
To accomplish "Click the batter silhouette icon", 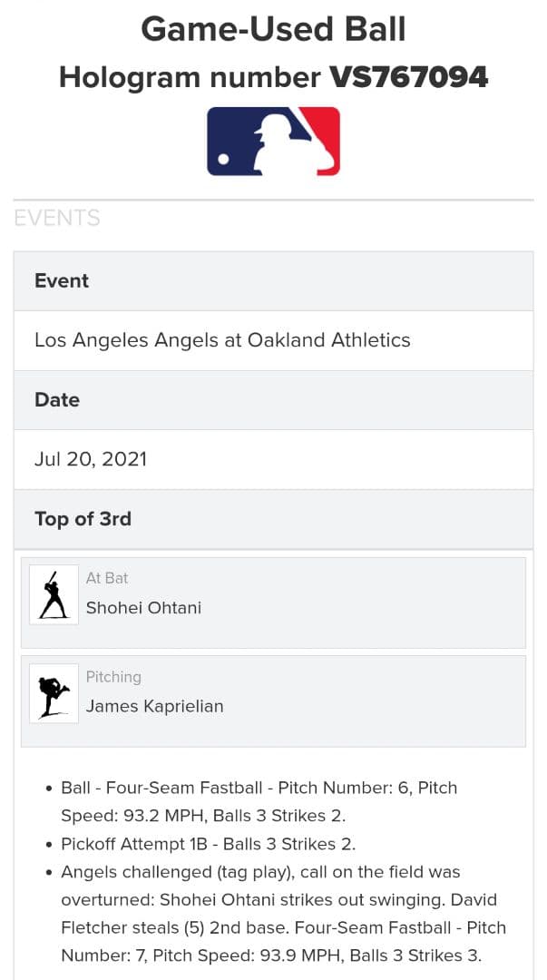I will click(54, 595).
